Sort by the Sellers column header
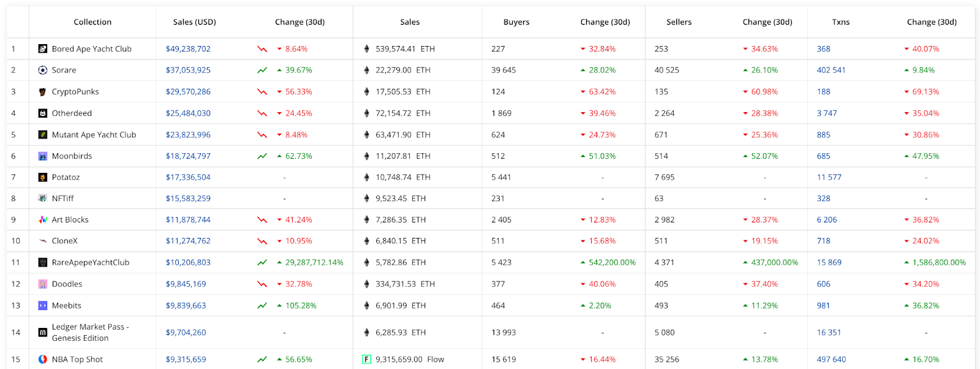 [x=679, y=22]
